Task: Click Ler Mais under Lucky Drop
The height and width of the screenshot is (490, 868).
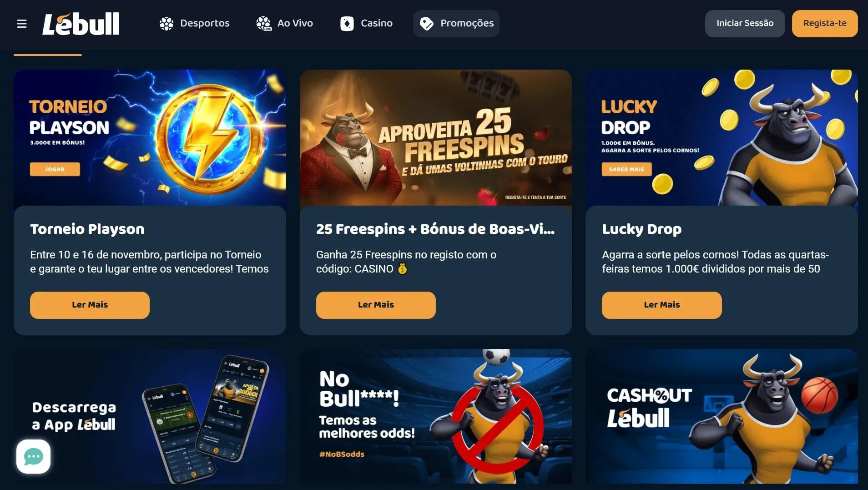Action: coord(661,305)
